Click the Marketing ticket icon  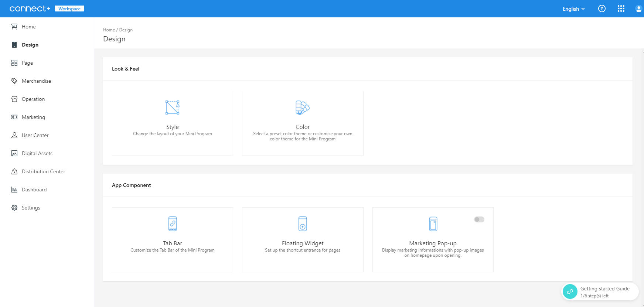pos(14,117)
